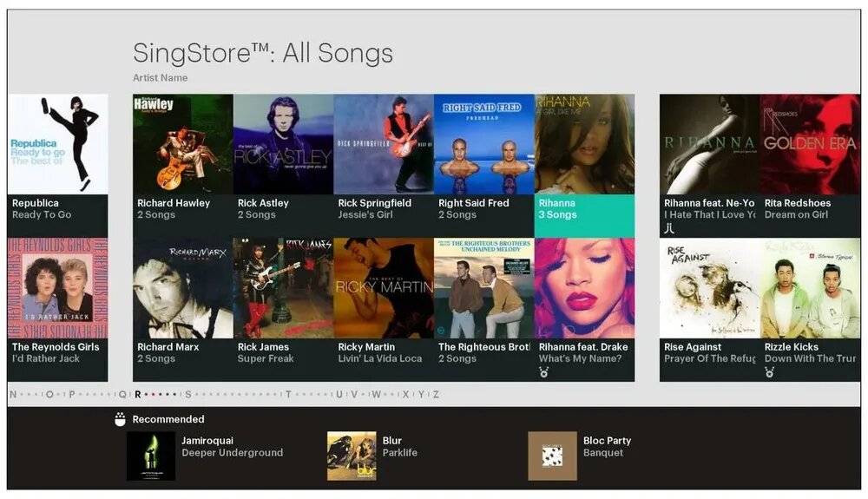Image resolution: width=868 pixels, height=499 pixels.
Task: Select the highlighted letter R in the alphabet bar
Action: coord(138,395)
